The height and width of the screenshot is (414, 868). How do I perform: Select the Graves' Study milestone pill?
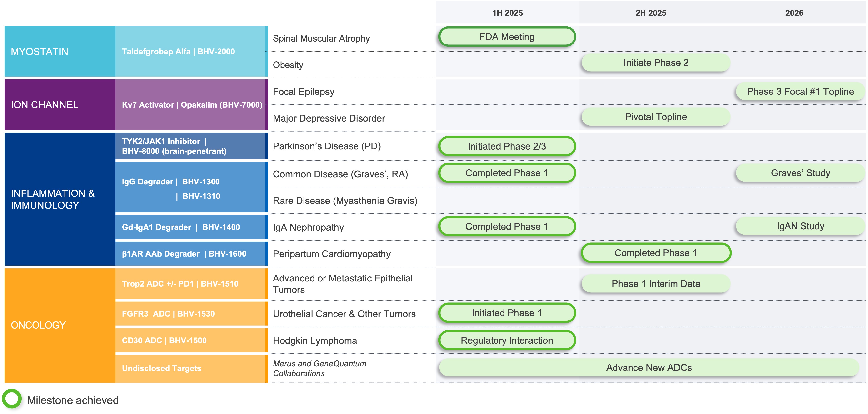pyautogui.click(x=800, y=173)
